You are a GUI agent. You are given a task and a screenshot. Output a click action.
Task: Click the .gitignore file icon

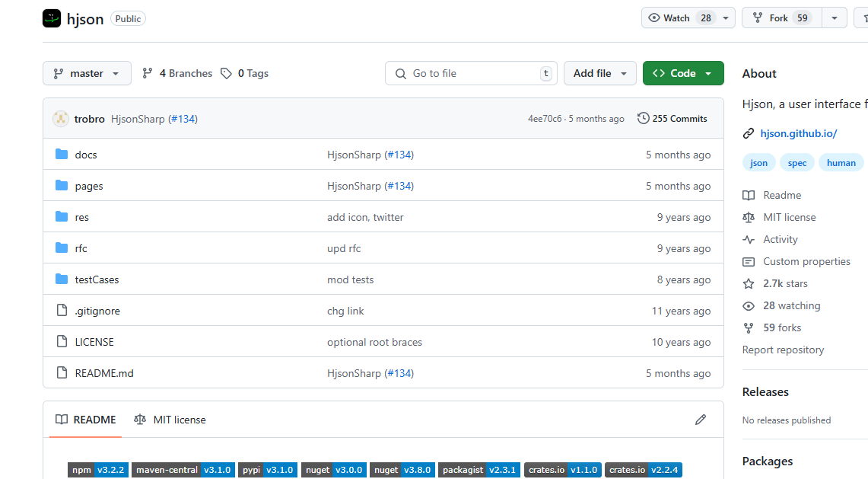[62, 310]
